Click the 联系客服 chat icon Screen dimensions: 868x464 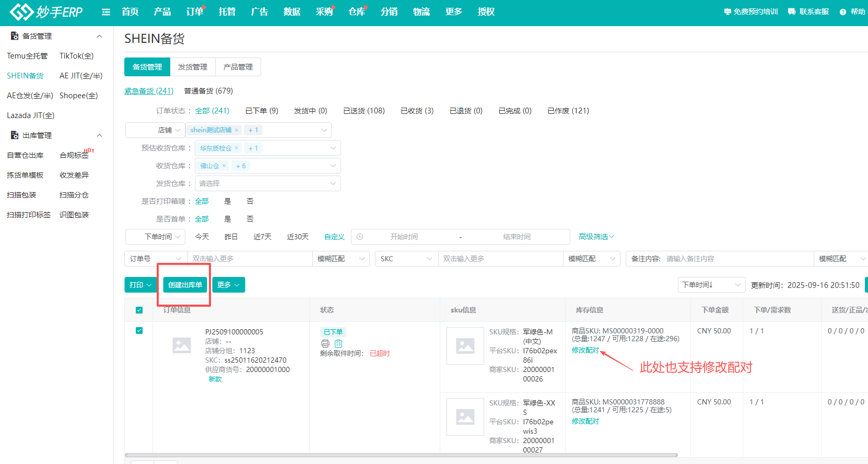tap(792, 11)
